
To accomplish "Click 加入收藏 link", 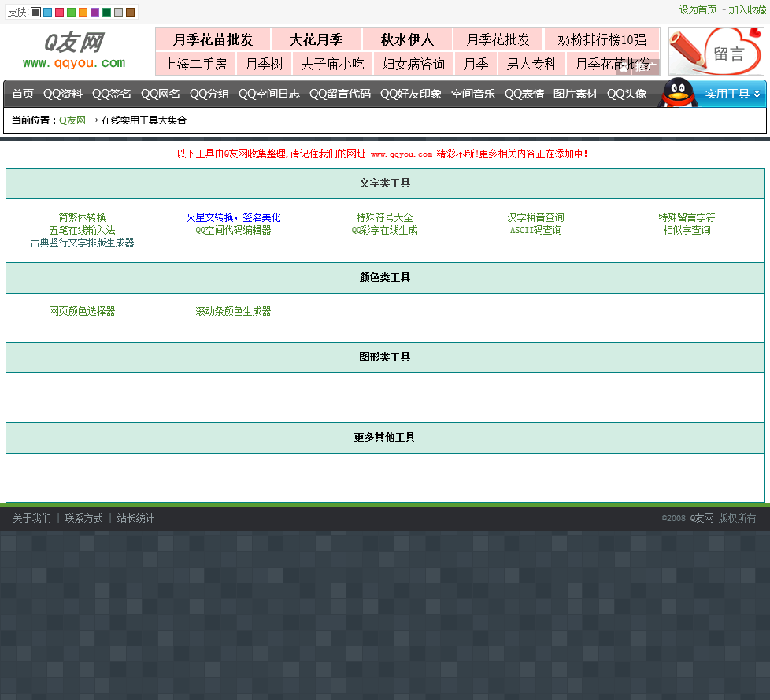I will (x=747, y=9).
